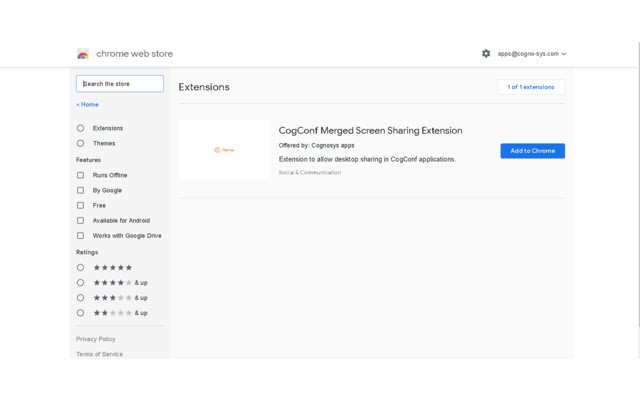Select the Extensions radio button
Viewport: 640px width, 400px height.
[x=80, y=128]
